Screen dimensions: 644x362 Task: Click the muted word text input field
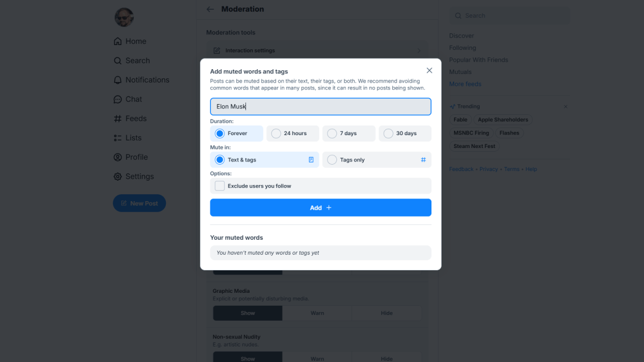320,106
